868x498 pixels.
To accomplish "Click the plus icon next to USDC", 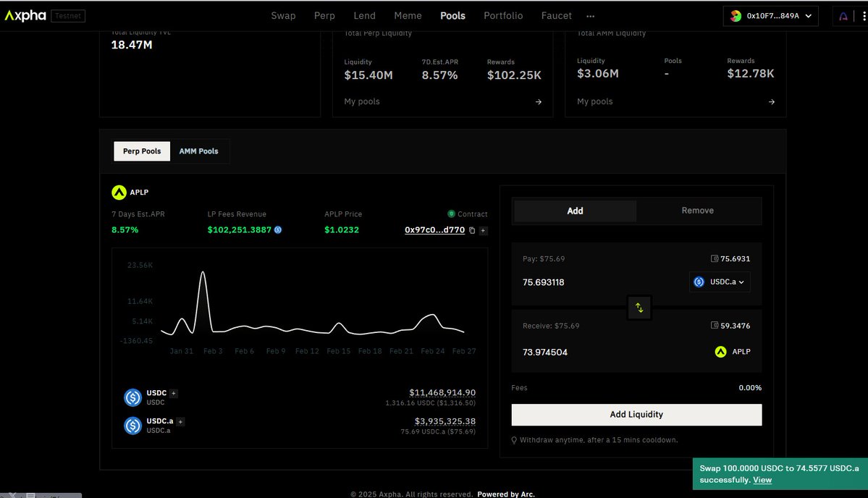I will 173,394.
